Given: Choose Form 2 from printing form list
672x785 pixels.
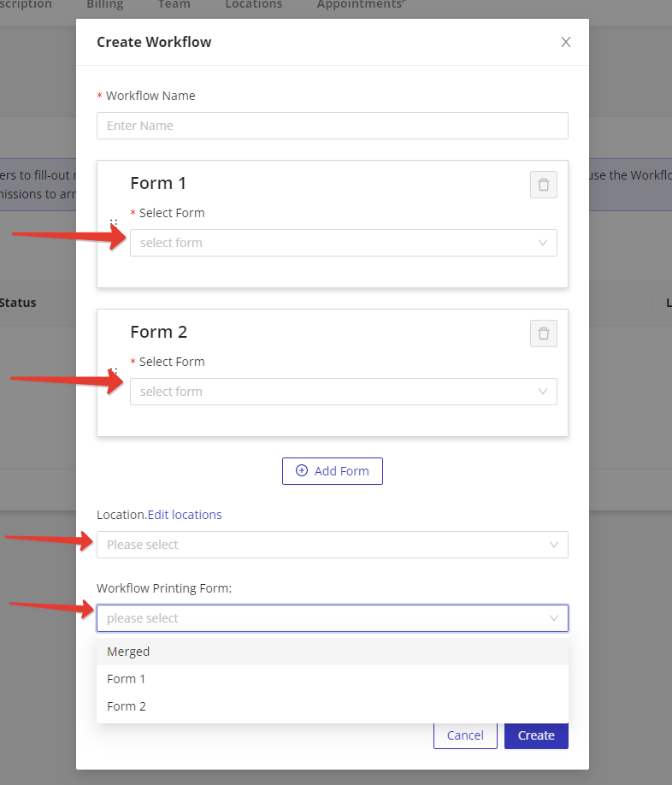Looking at the screenshot, I should pos(333,706).
